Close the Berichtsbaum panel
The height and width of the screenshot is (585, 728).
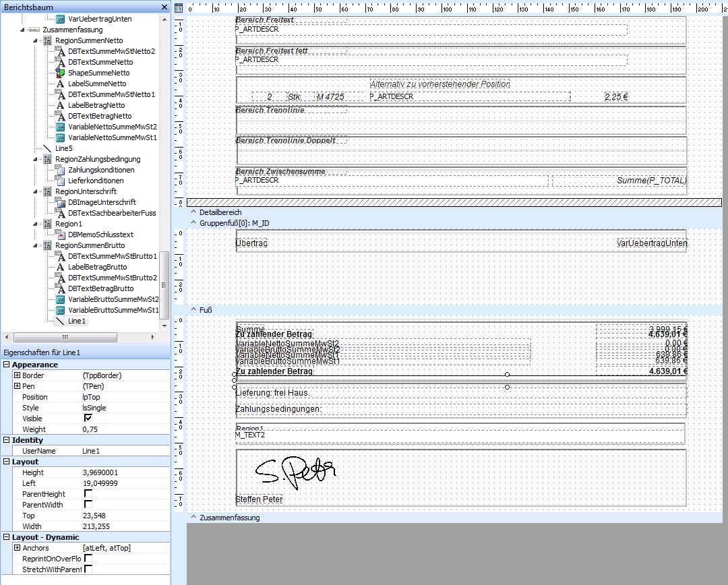(164, 7)
